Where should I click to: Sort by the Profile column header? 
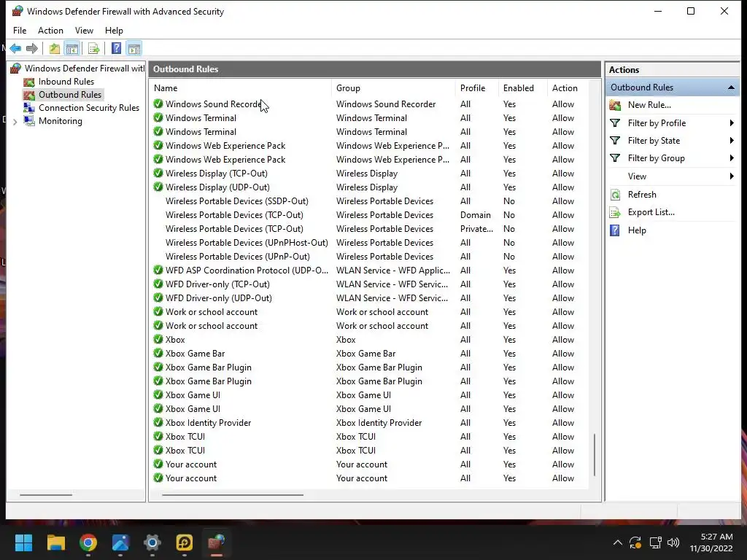477,88
